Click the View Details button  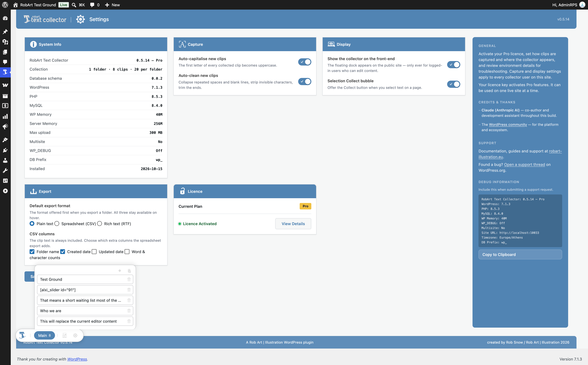[293, 224]
